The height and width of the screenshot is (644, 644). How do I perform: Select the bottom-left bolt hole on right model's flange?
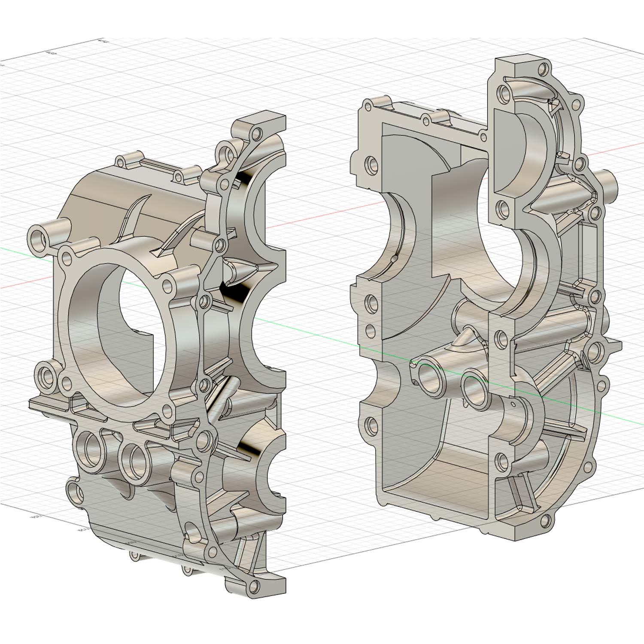370,425
